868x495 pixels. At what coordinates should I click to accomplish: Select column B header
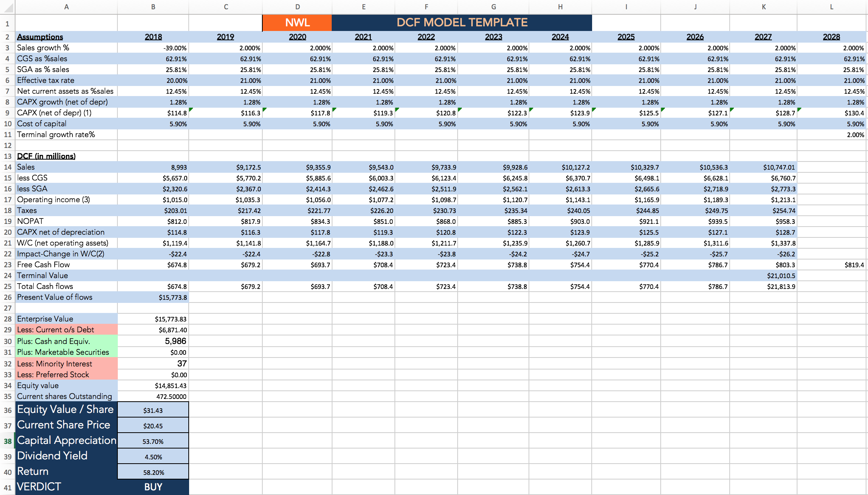[x=153, y=7]
